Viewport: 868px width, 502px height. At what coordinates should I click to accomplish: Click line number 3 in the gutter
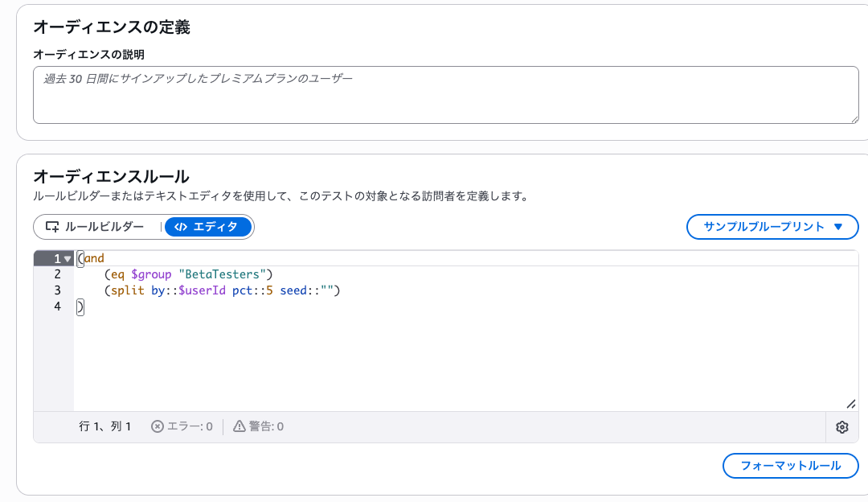tap(58, 290)
